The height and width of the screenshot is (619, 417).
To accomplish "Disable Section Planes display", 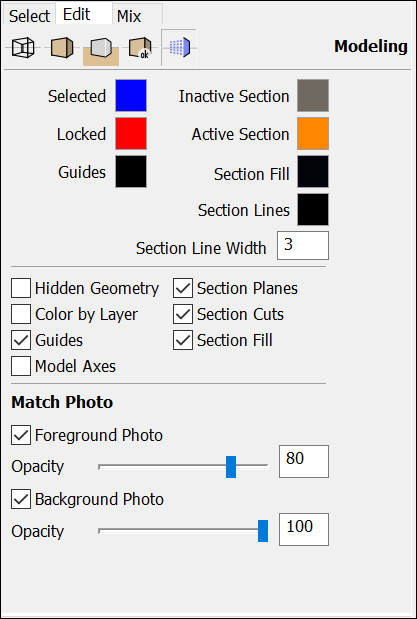I will click(183, 288).
